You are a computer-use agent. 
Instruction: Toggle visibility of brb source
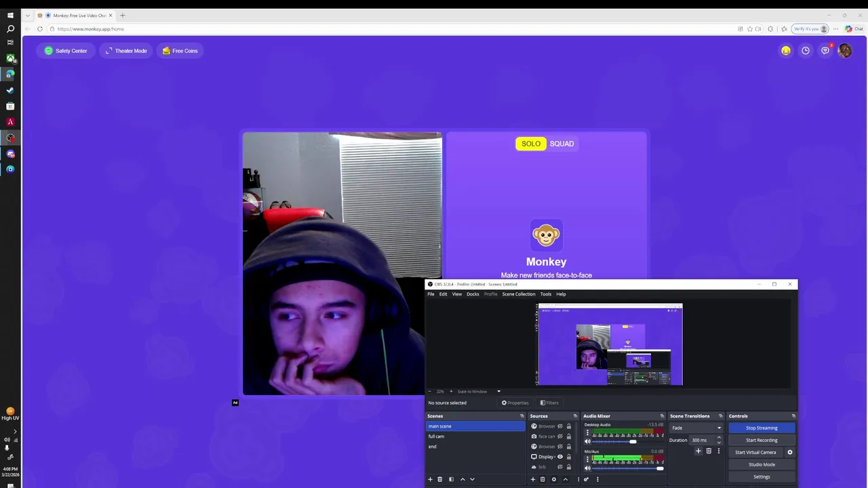coord(560,467)
